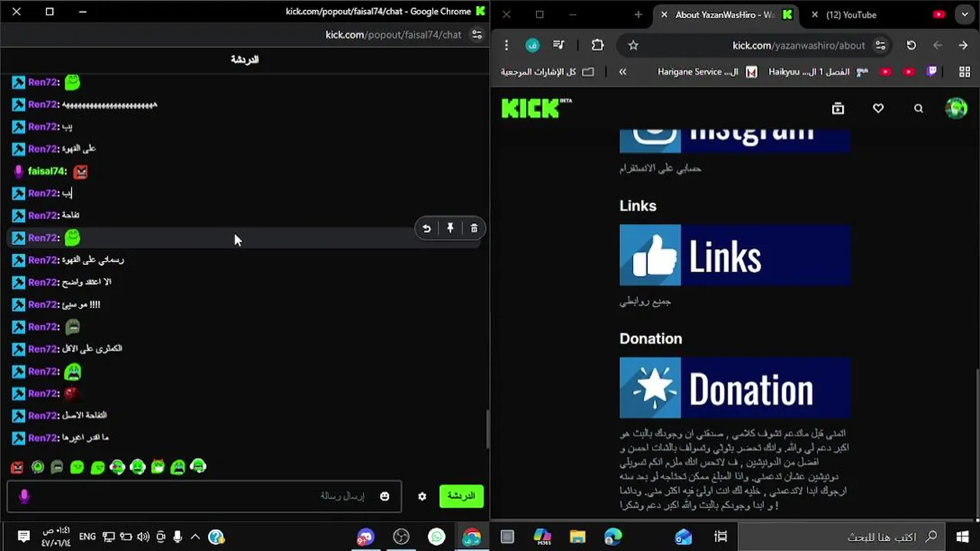Insert the green crying emote from quick emotes
The height and width of the screenshot is (551, 980).
[178, 467]
